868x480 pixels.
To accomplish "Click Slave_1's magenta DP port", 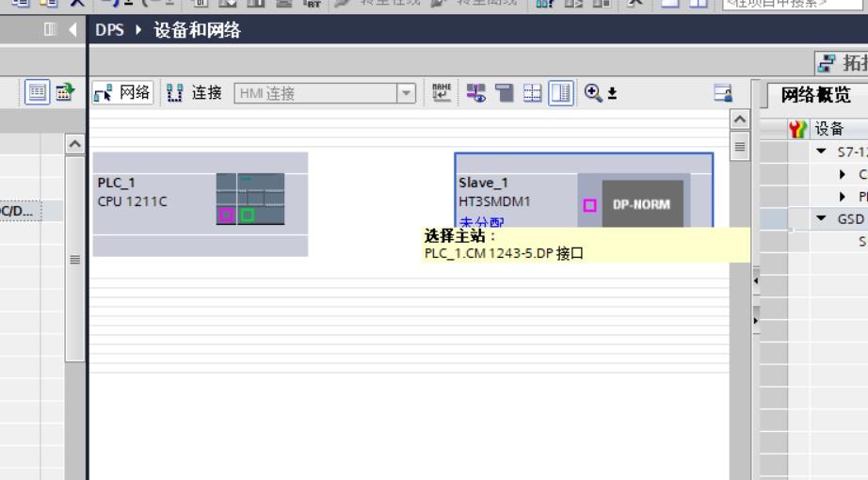I will click(x=589, y=206).
